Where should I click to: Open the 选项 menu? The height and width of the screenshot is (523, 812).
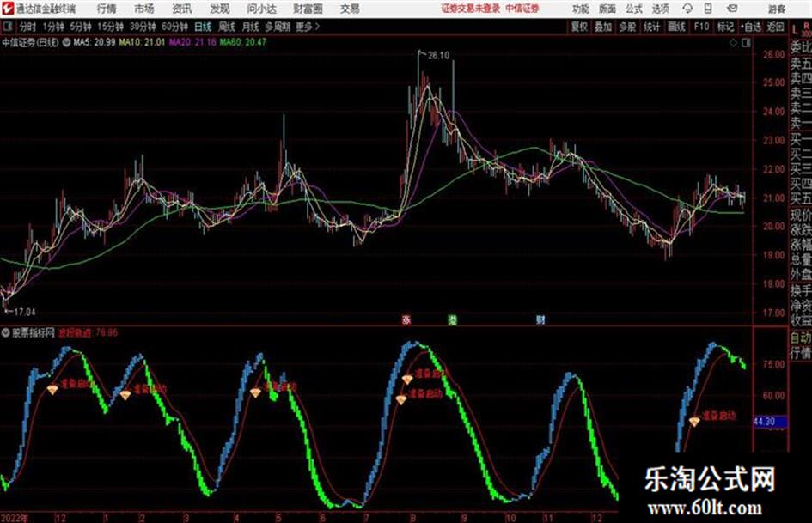(660, 9)
